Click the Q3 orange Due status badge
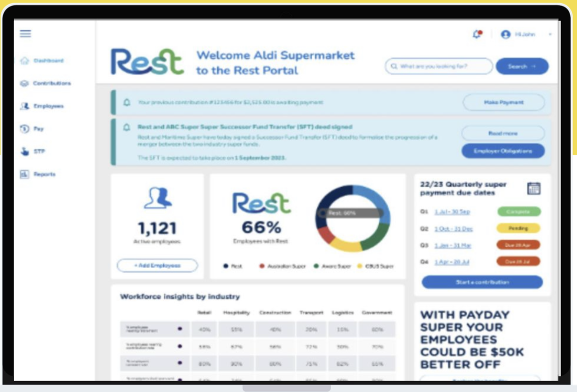The width and height of the screenshot is (577, 392). tap(518, 245)
